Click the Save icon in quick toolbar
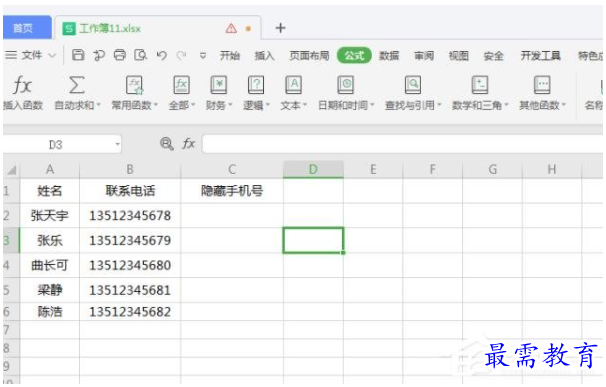Viewport: 606px width, 387px height. 78,55
